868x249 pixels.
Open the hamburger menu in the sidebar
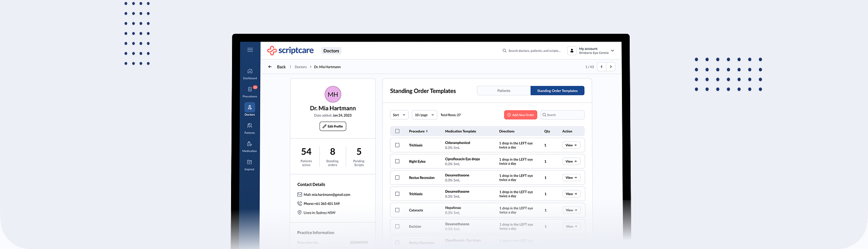tap(250, 50)
